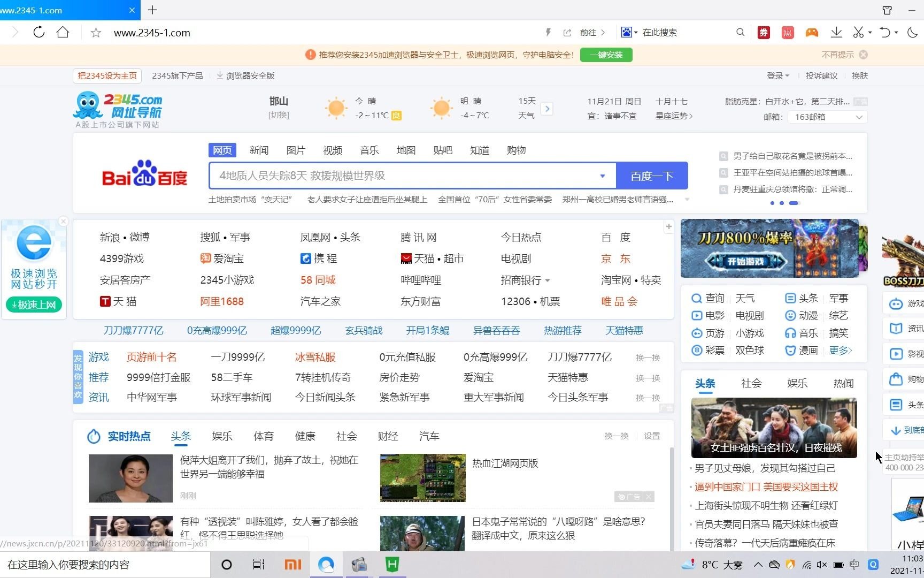
Task: Close the left 极速浏览 floating ad
Action: tap(63, 221)
